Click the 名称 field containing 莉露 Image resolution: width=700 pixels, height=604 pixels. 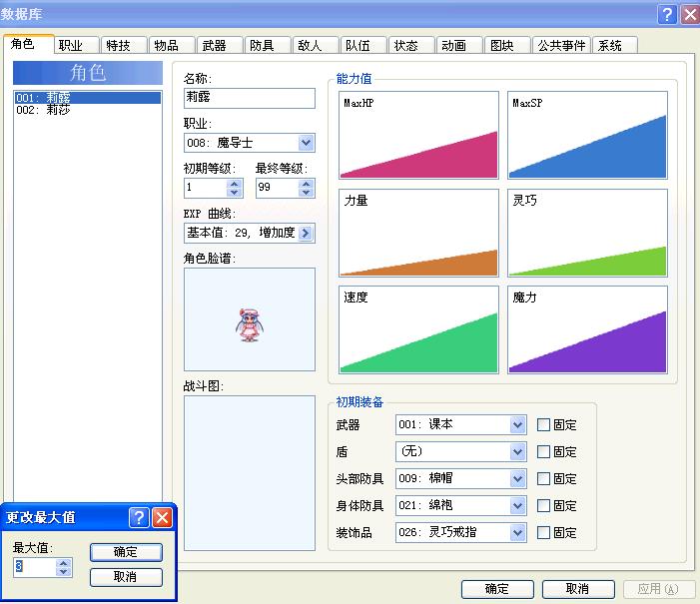point(249,98)
